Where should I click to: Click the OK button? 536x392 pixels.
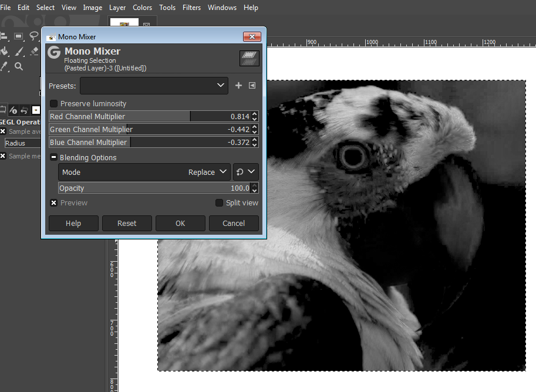pyautogui.click(x=180, y=223)
